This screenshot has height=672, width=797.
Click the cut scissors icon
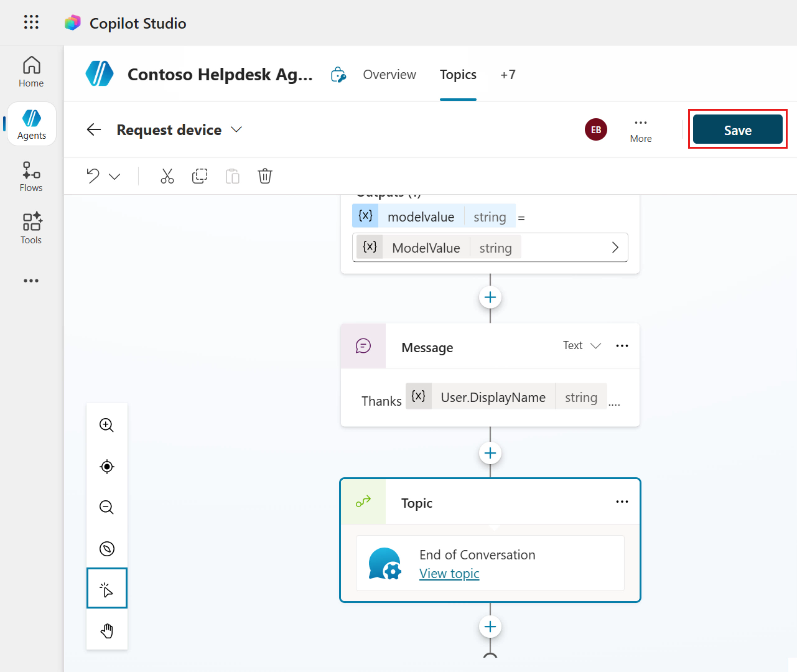pyautogui.click(x=167, y=176)
